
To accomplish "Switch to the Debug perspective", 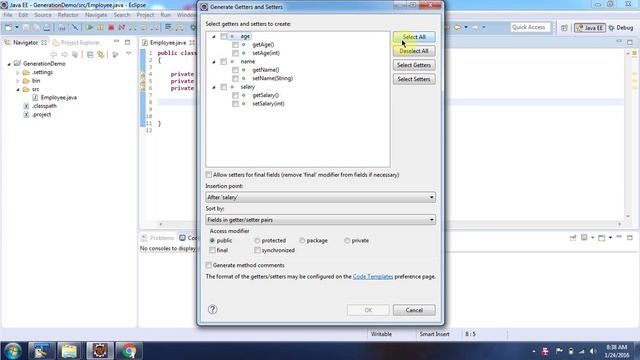I will [620, 28].
